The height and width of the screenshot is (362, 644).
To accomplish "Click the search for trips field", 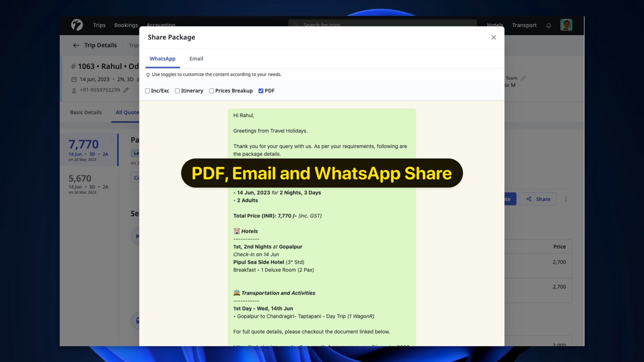I will click(383, 24).
